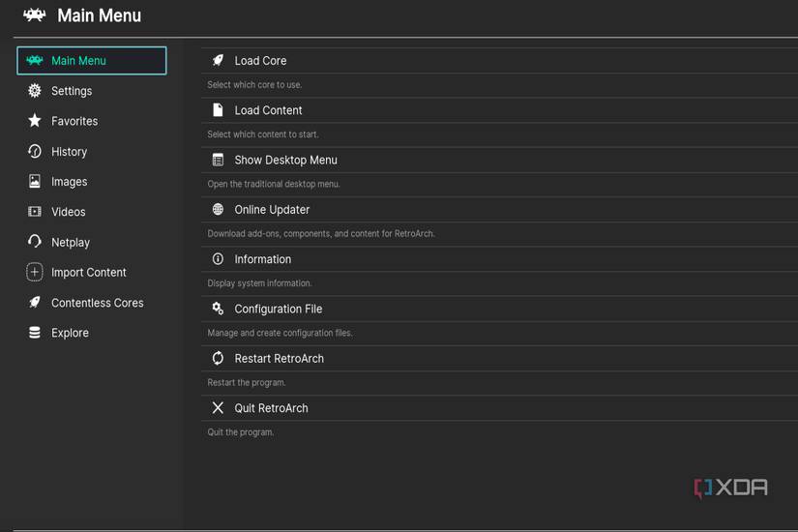The width and height of the screenshot is (798, 532).
Task: Open Videos section in sidebar
Action: point(69,212)
